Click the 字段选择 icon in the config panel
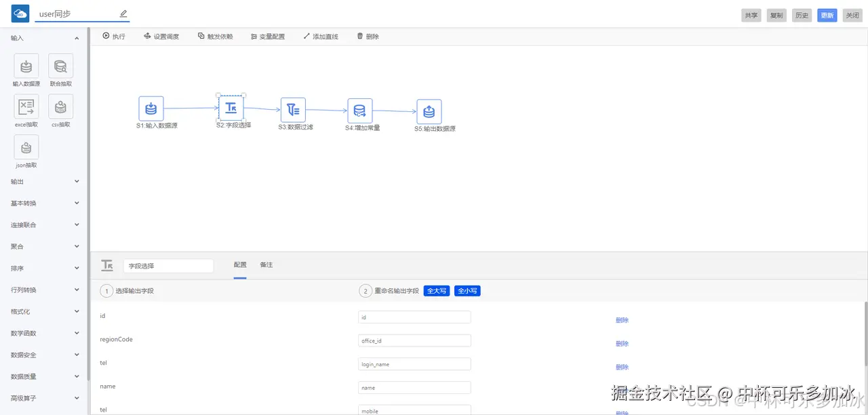The image size is (868, 415). pos(107,265)
